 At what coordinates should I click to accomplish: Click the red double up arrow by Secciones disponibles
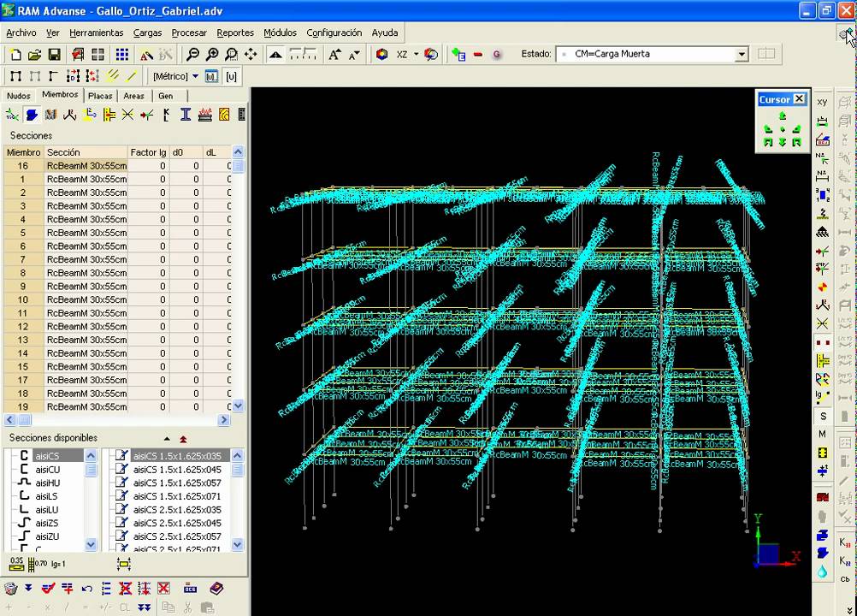[183, 439]
